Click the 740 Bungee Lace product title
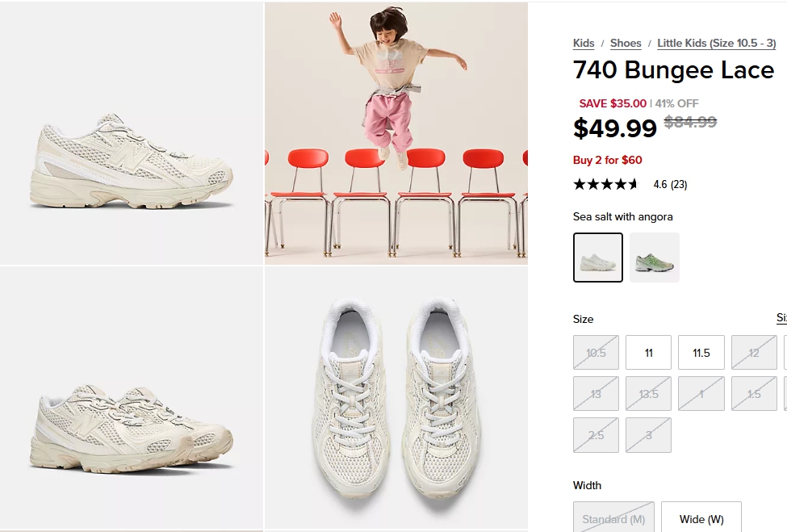The image size is (787, 532). [x=673, y=71]
